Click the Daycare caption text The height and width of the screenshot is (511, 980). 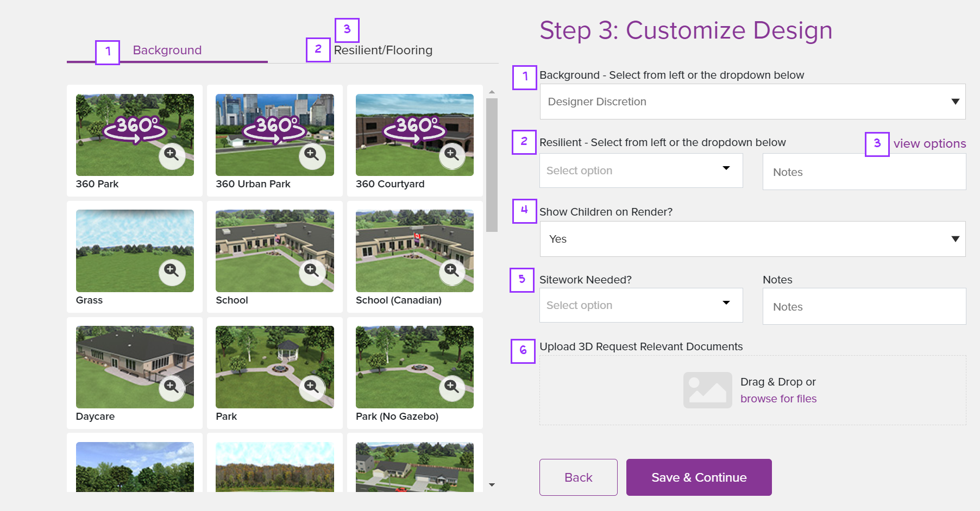point(95,417)
